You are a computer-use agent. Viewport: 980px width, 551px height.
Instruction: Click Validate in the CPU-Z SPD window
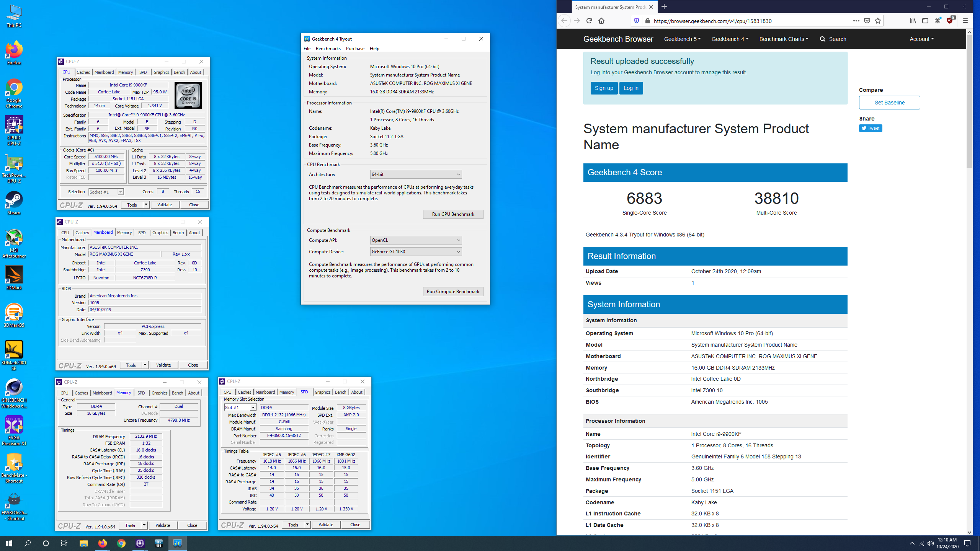(326, 525)
